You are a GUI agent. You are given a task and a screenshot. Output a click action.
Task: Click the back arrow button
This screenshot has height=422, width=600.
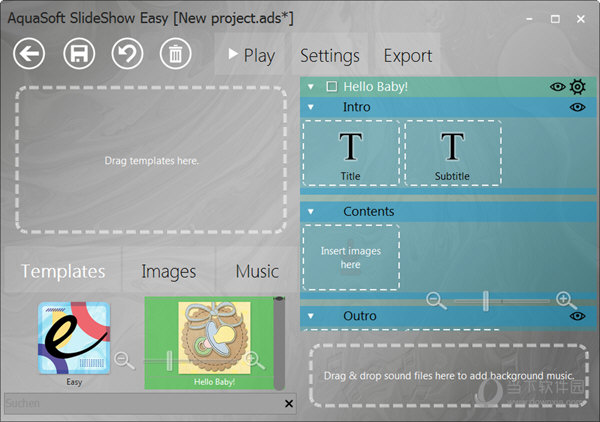coord(29,54)
